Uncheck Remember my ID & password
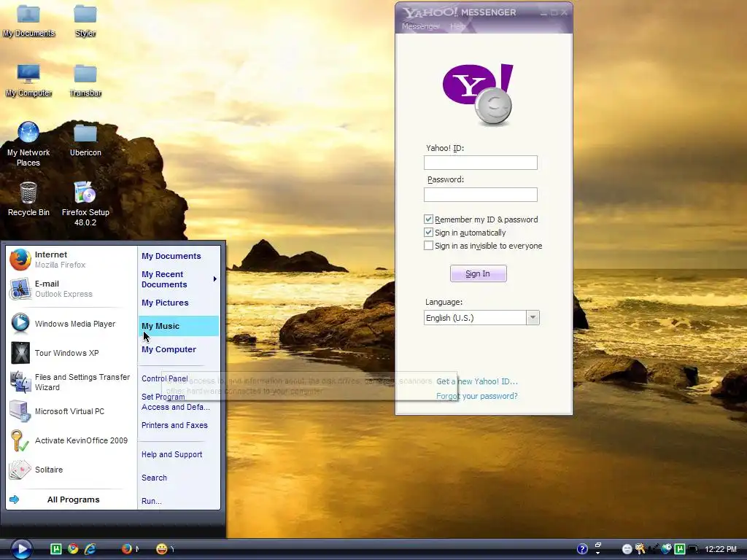747x560 pixels. 428,219
